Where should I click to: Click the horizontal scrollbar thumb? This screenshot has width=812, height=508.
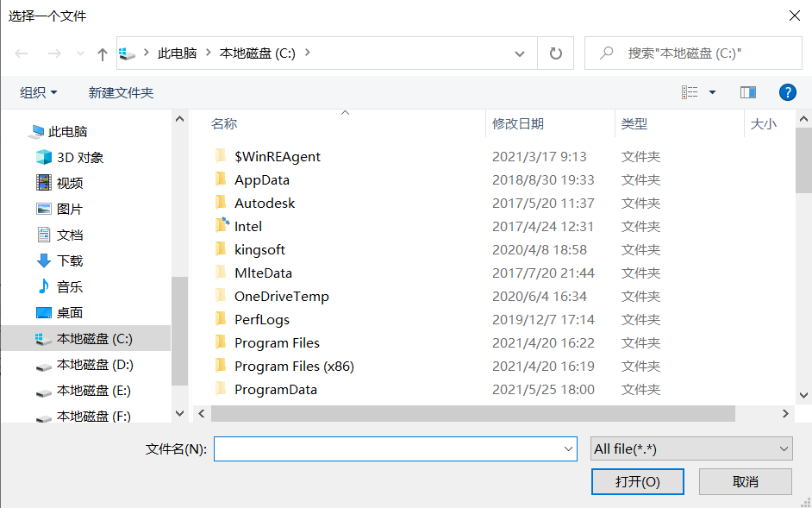pos(472,414)
